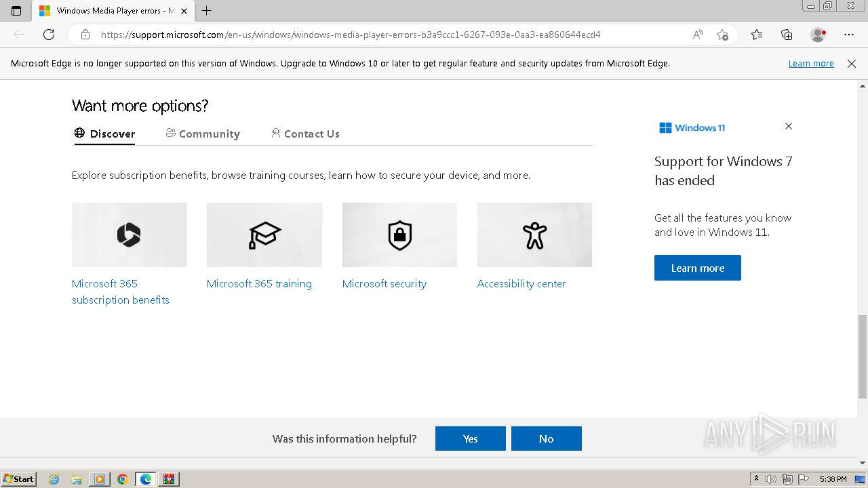Answer No to helpful feedback
868x488 pixels.
coord(547,439)
